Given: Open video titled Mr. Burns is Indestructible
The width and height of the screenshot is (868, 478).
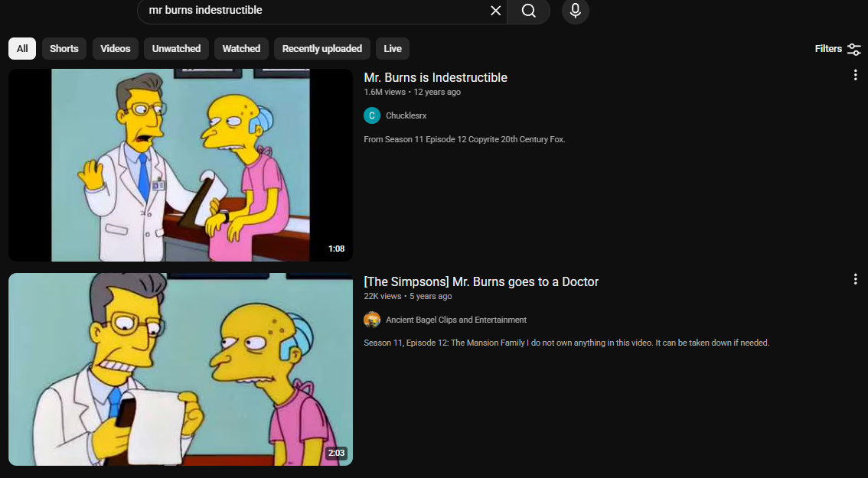Looking at the screenshot, I should pyautogui.click(x=436, y=77).
